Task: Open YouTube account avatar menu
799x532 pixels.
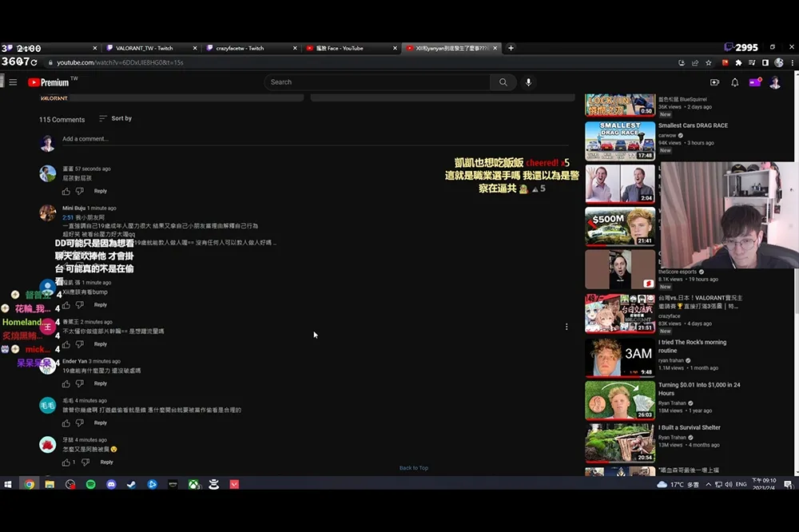Action: coord(775,82)
